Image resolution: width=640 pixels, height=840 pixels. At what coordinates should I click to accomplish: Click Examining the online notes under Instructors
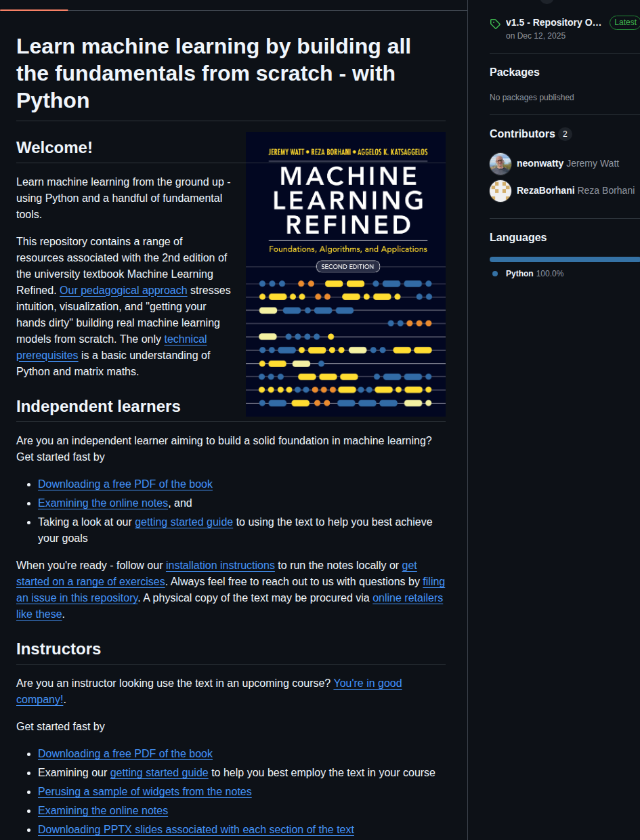tap(103, 811)
